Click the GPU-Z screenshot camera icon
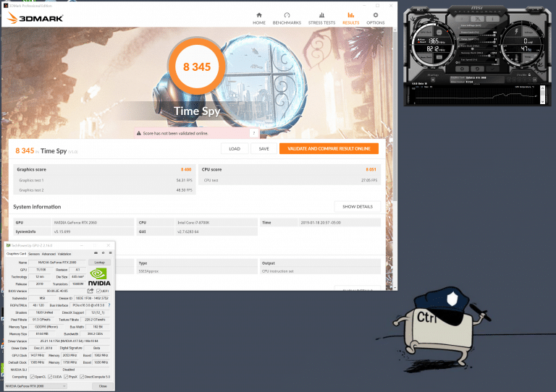 tap(96, 253)
